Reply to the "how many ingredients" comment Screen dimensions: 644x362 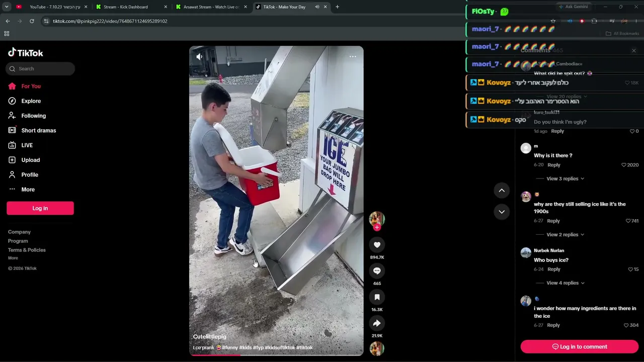click(x=553, y=325)
